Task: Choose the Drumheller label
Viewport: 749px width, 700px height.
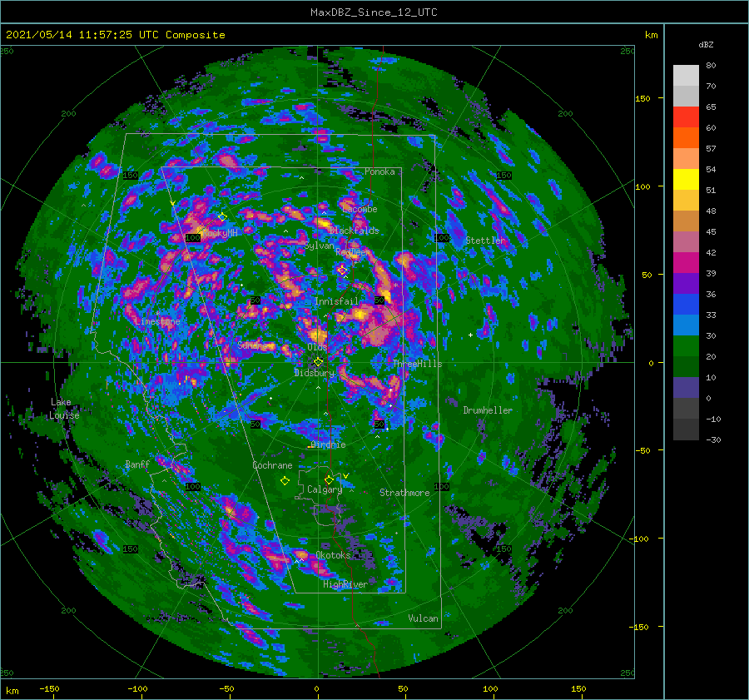Action: pos(488,410)
